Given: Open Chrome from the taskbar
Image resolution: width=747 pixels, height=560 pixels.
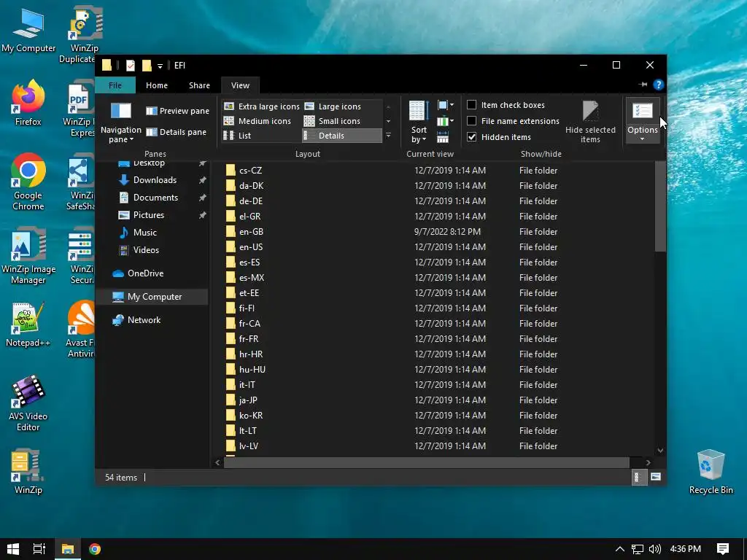Looking at the screenshot, I should [x=95, y=549].
